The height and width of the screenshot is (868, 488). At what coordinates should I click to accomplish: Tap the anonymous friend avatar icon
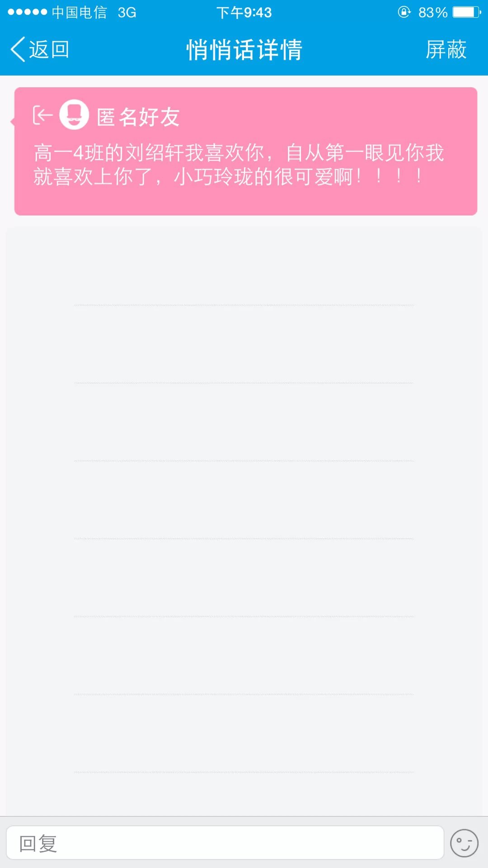click(x=74, y=115)
